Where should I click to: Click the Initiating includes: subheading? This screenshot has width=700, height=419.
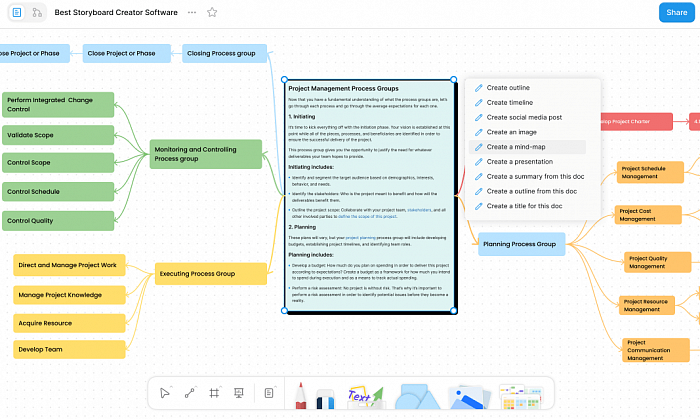(x=311, y=167)
